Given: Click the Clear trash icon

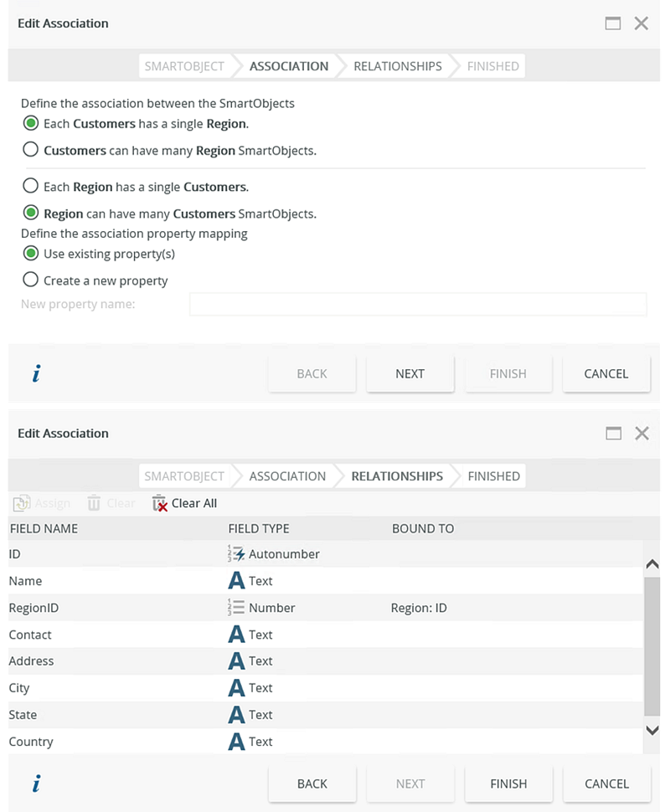Looking at the screenshot, I should click(94, 503).
